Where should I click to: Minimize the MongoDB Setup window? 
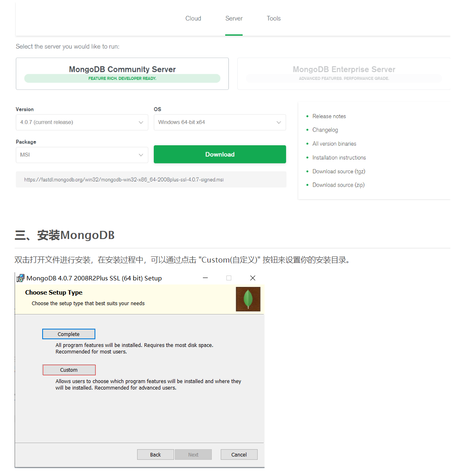click(205, 278)
